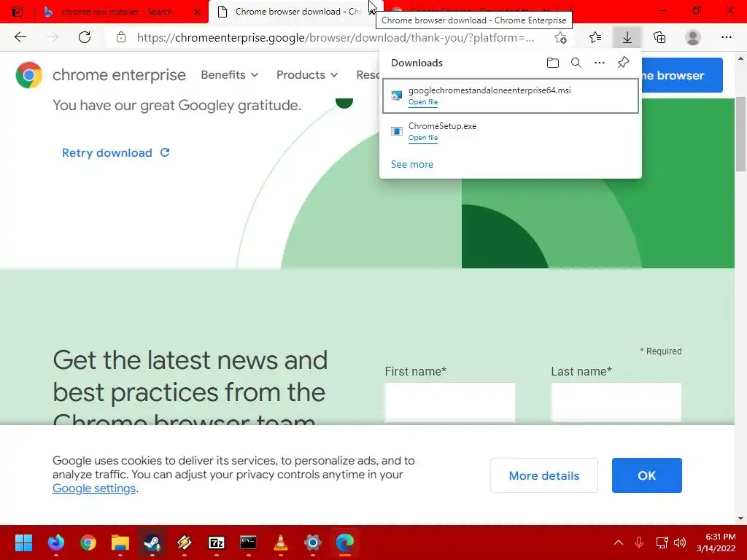
Task: Open the Google settings link
Action: 94,488
